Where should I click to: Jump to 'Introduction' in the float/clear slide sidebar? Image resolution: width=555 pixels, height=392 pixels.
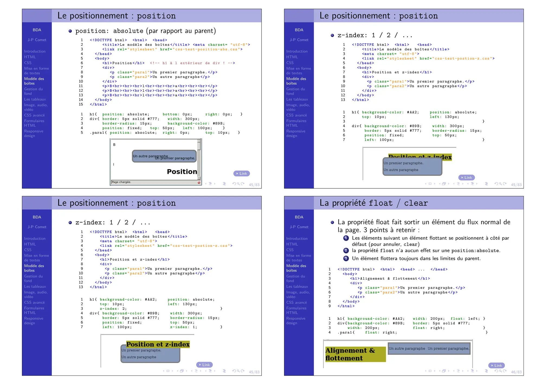tap(297, 239)
